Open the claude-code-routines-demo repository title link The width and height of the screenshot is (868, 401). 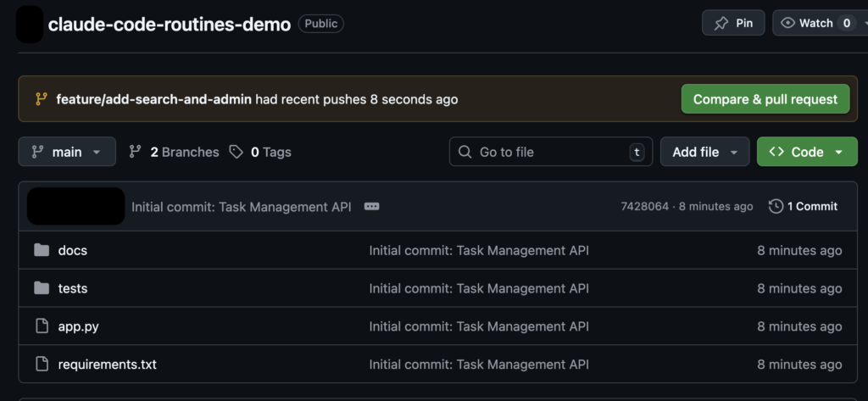point(170,24)
